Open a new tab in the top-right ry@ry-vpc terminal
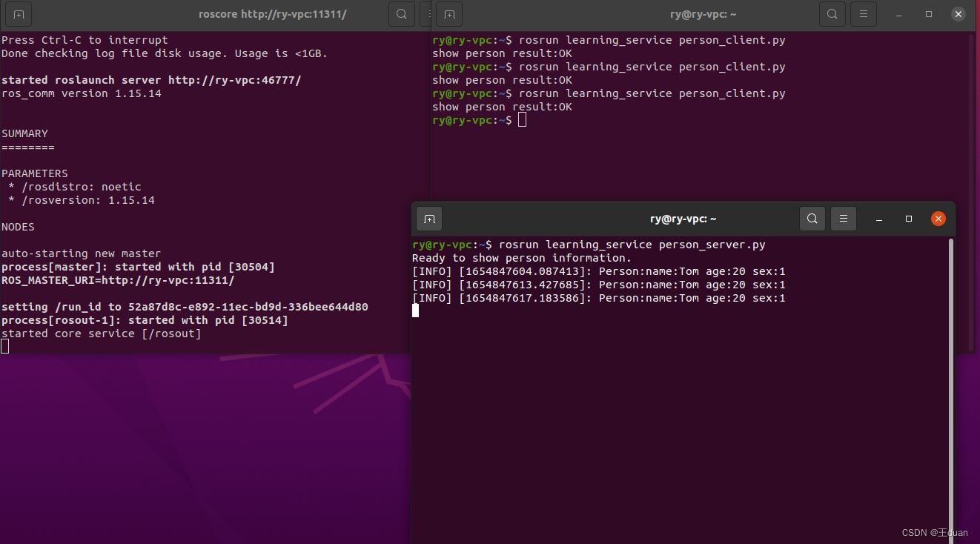This screenshot has height=544, width=980. [449, 14]
